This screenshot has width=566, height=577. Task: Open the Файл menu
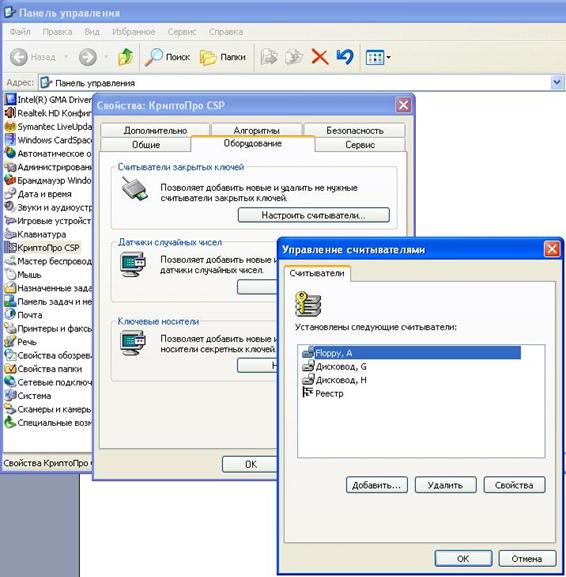click(20, 32)
